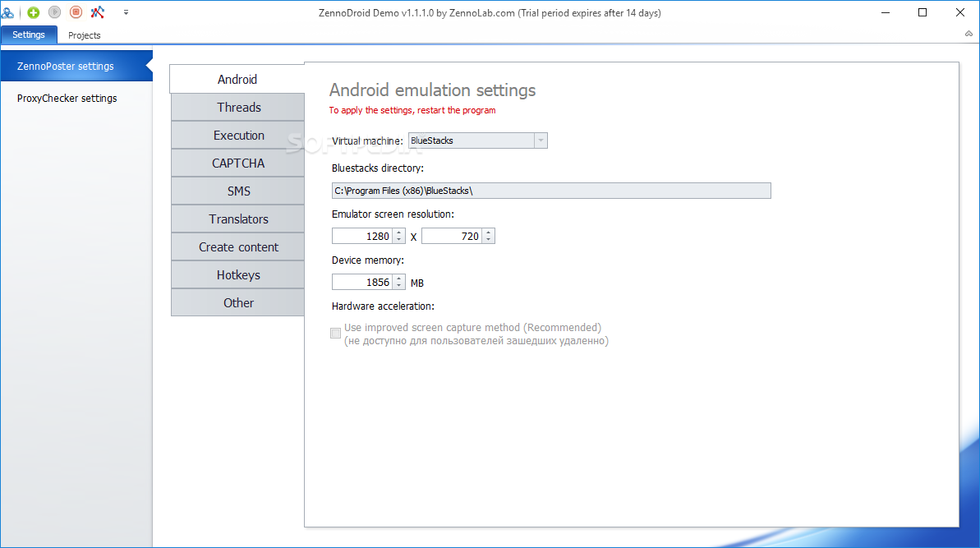980x548 pixels.
Task: Expand the Virtual machine BlueStacks dropdown
Action: click(541, 140)
